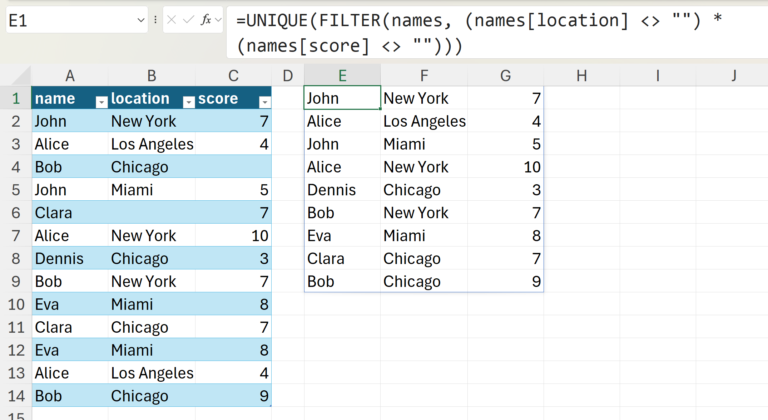The height and width of the screenshot is (420, 768).
Task: Select column H header
Action: [x=581, y=75]
